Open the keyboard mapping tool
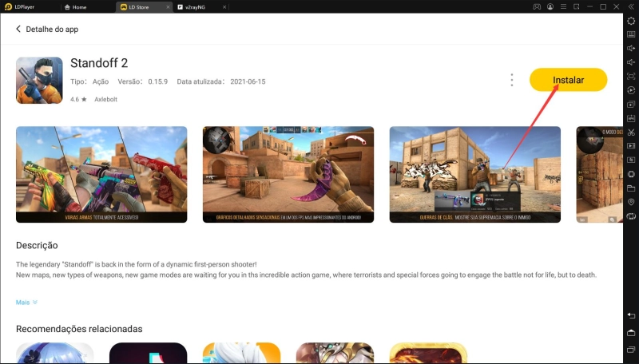 pos(631,34)
